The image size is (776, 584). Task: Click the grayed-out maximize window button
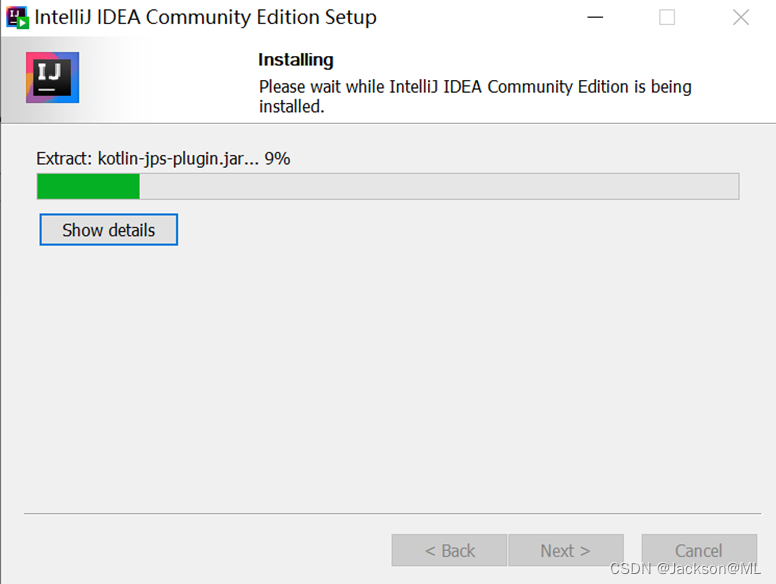click(667, 18)
